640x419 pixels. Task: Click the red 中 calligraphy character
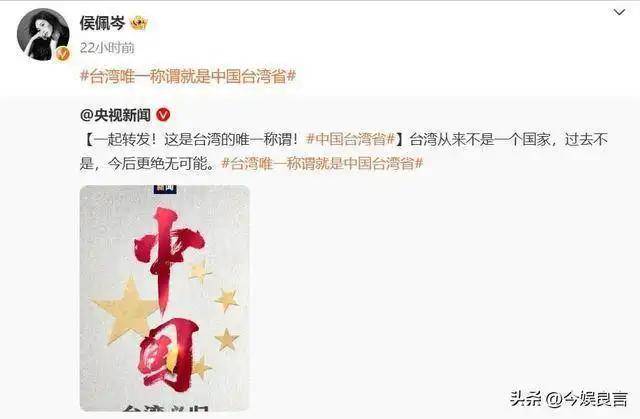167,257
